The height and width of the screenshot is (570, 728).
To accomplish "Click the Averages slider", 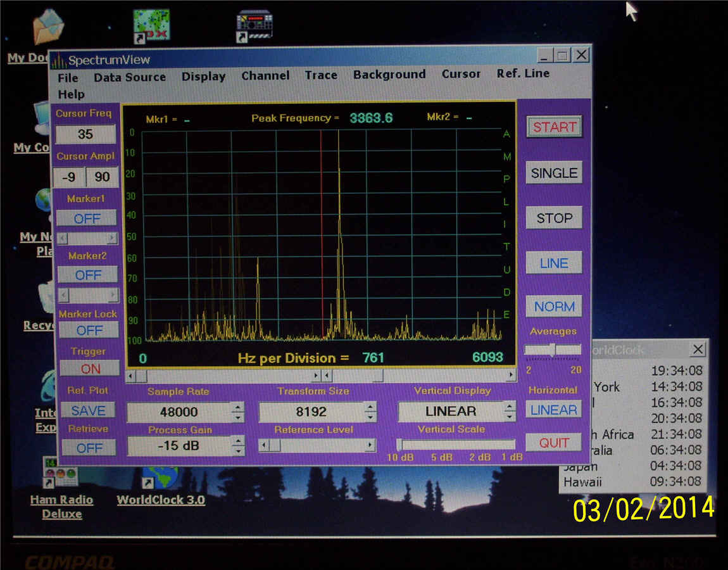I will [553, 350].
